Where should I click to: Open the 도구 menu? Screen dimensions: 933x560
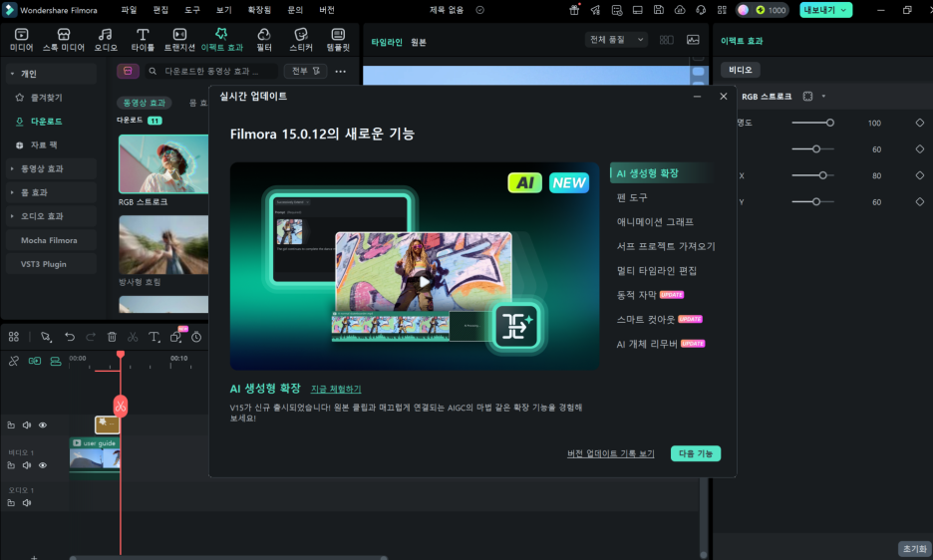click(192, 10)
